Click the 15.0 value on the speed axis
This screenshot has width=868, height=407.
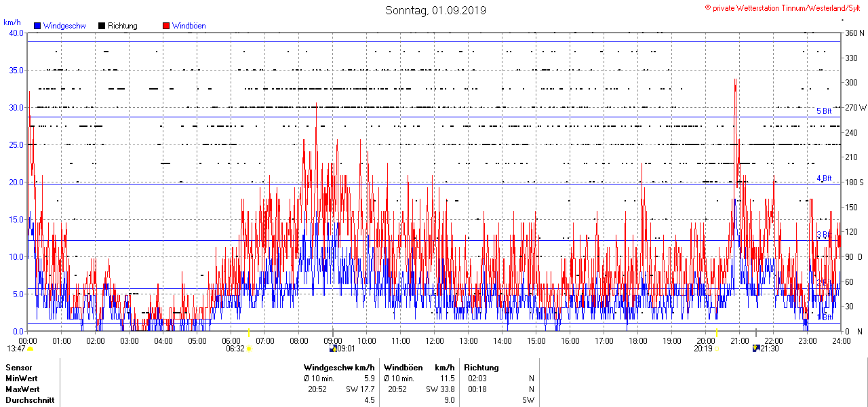tap(16, 220)
